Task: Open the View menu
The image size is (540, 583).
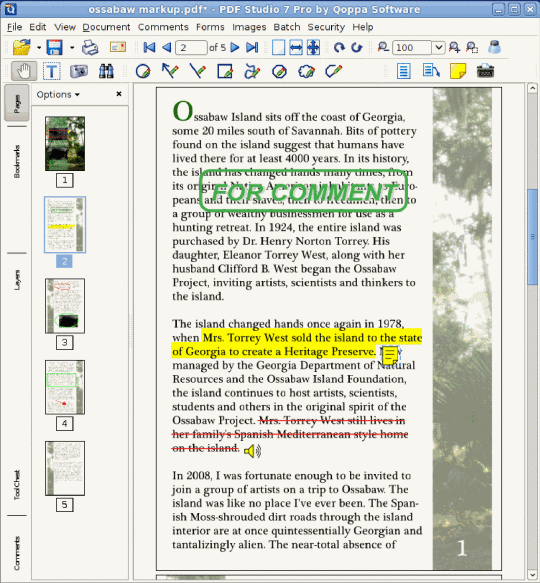Action: [65, 27]
